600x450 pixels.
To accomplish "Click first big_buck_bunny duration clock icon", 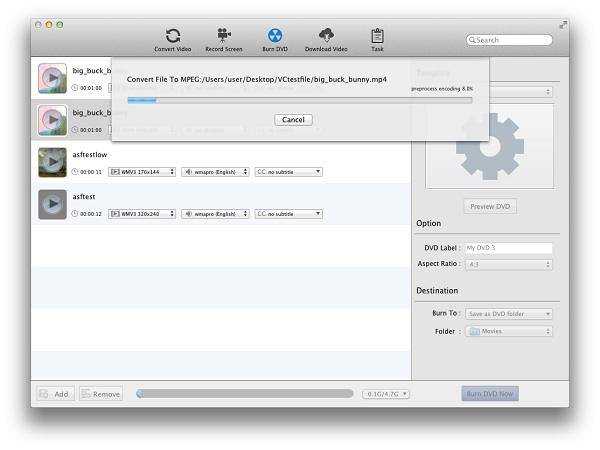I will pyautogui.click(x=75, y=88).
